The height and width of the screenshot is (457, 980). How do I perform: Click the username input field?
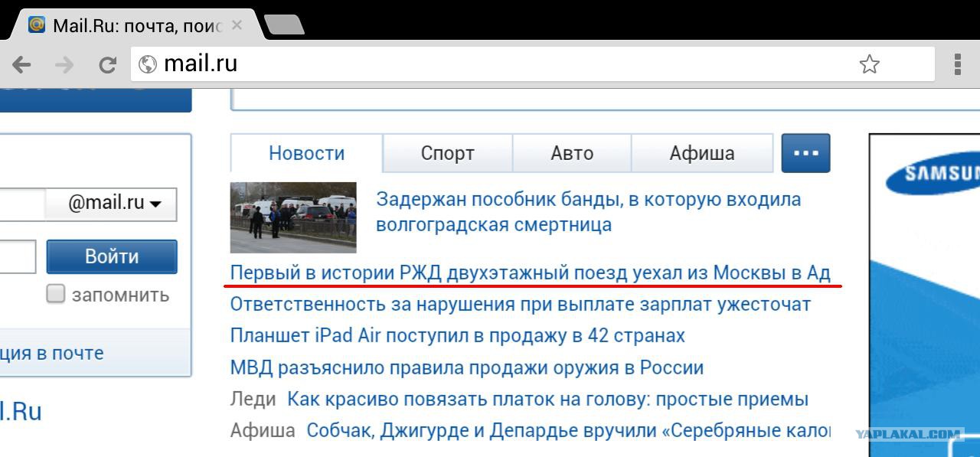click(23, 204)
